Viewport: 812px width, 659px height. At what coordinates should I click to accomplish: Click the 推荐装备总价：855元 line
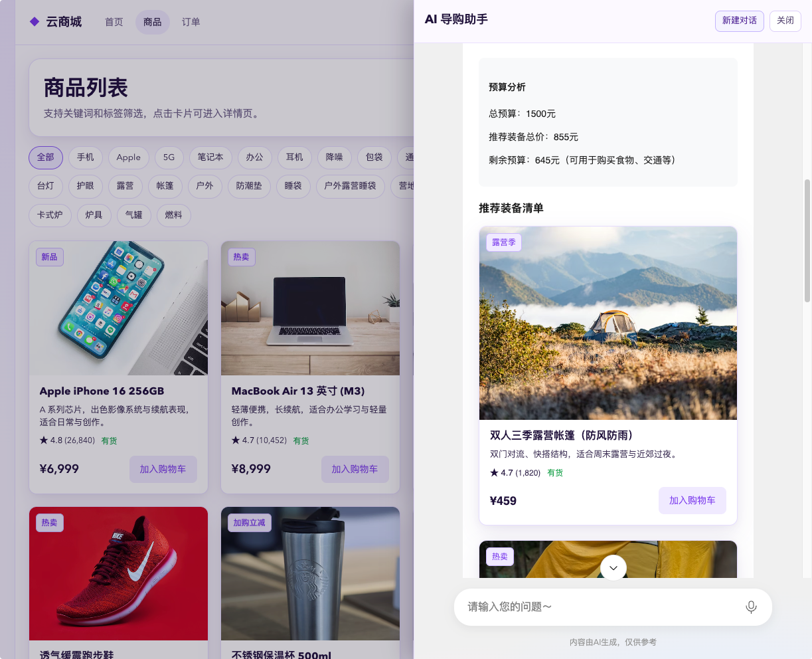click(534, 137)
